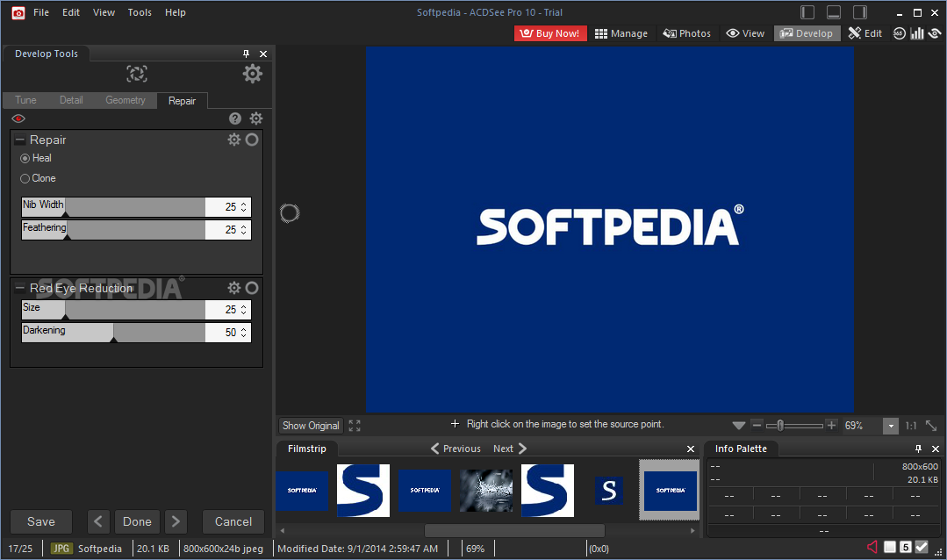Toggle the right pane layout icon
The width and height of the screenshot is (947, 560).
(860, 12)
